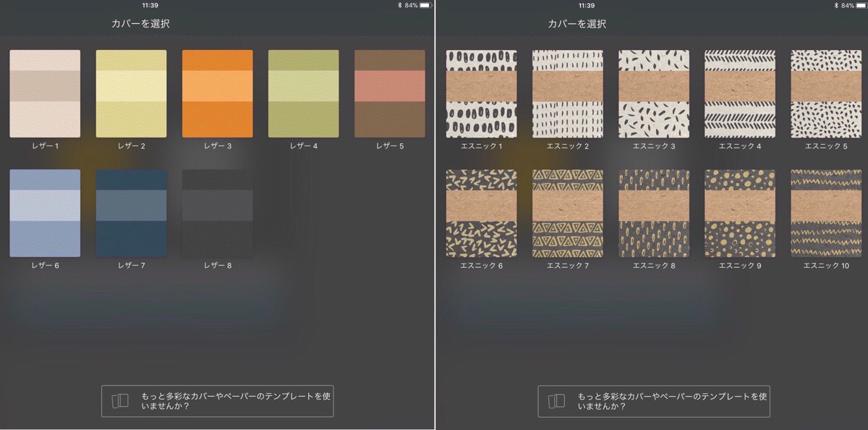Click the エスニック 10 label text
Screen dimensions: 868x430
pyautogui.click(x=826, y=266)
